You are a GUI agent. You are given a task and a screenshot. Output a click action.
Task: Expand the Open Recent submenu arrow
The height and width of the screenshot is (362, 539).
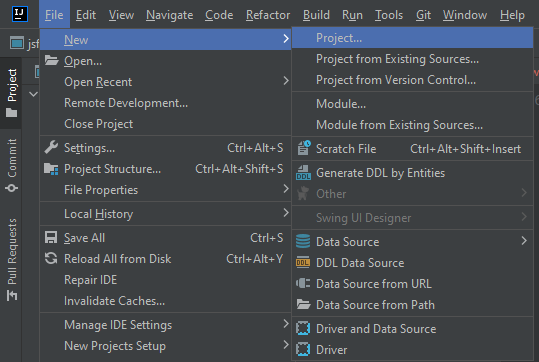286,81
